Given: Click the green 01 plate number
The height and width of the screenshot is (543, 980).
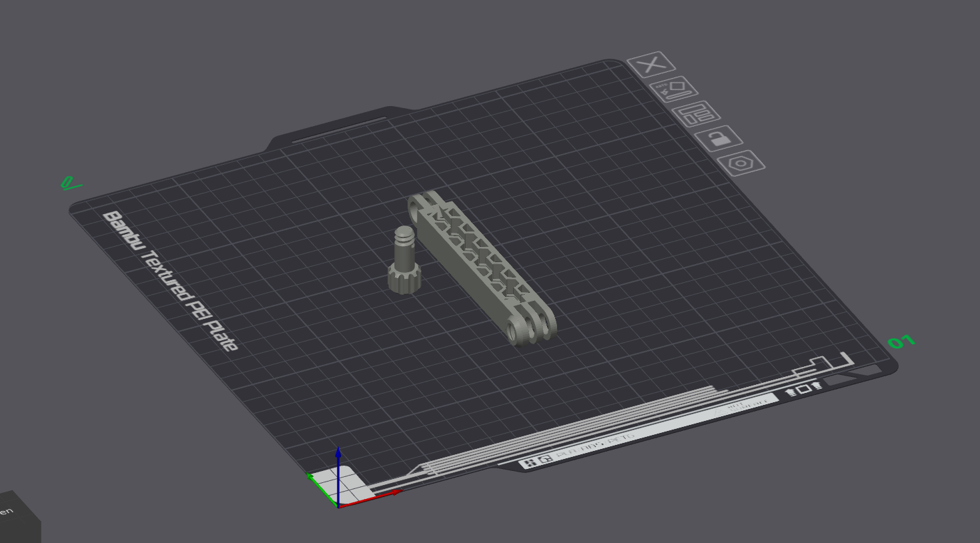Looking at the screenshot, I should 901,342.
